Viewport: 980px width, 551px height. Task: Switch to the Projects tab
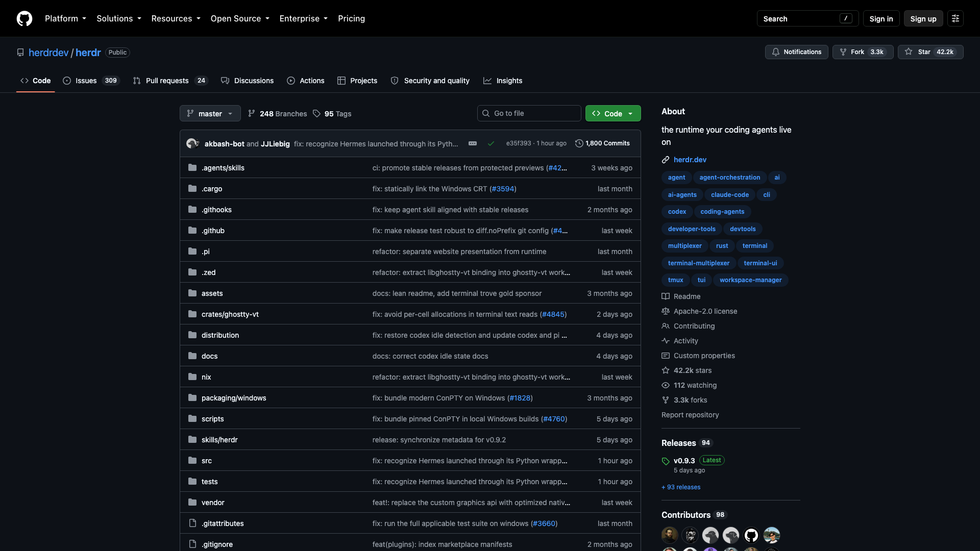[x=357, y=81]
